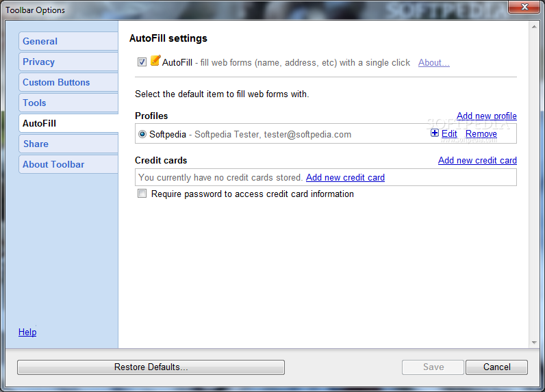Click 'You currently have no credit cards stored' text
The height and width of the screenshot is (392, 545).
coord(220,177)
